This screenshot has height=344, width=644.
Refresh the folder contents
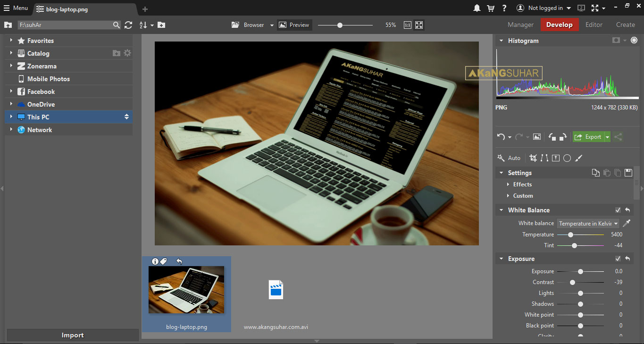(128, 25)
